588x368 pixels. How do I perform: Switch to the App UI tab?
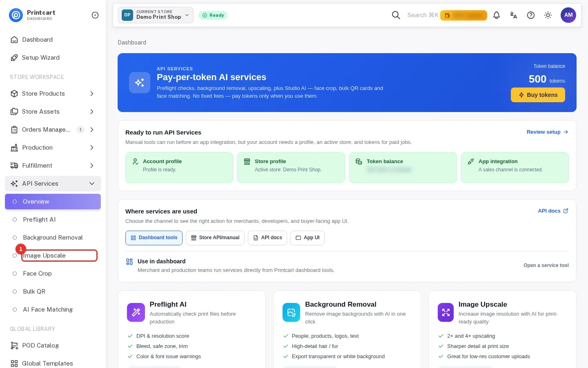point(307,238)
